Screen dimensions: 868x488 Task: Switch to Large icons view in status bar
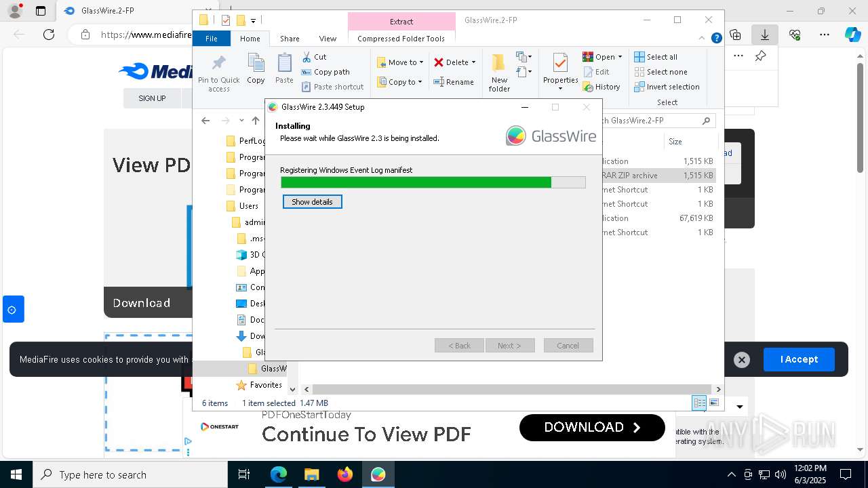click(713, 403)
